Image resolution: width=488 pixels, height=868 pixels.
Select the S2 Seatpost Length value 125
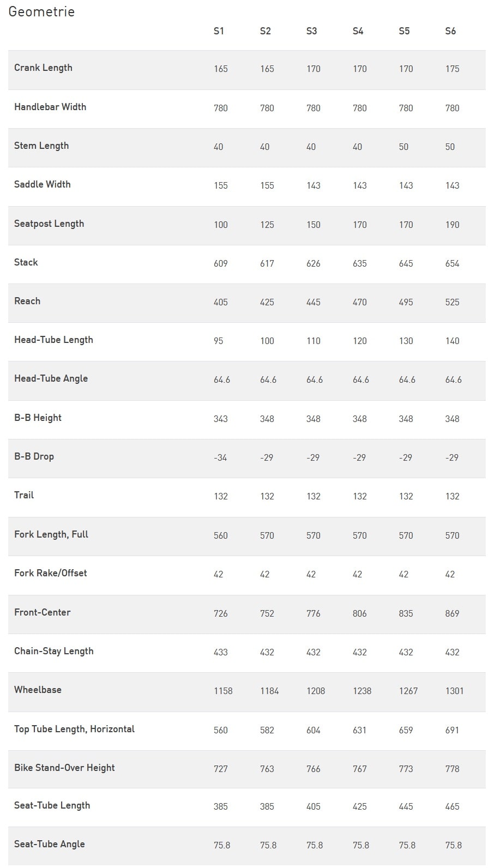267,225
